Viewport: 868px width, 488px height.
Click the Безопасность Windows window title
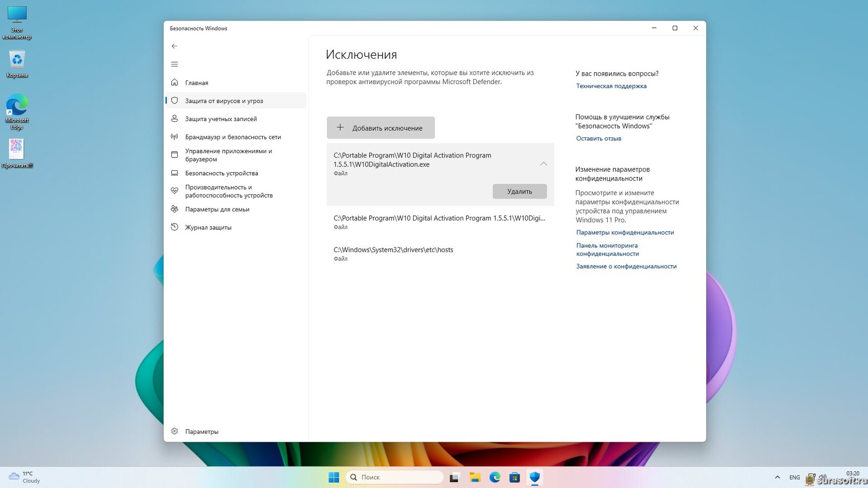[199, 28]
